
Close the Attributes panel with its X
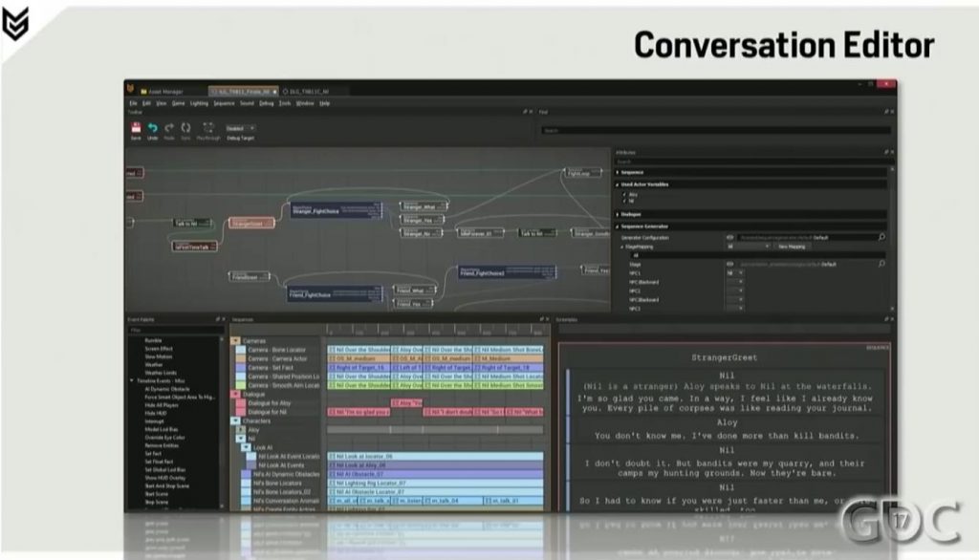(892, 152)
